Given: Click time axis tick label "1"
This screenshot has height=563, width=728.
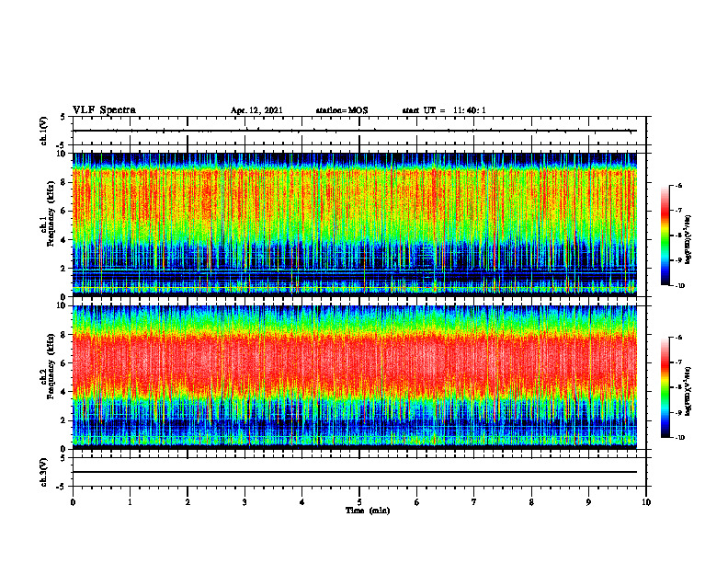Looking at the screenshot, I should point(130,502).
